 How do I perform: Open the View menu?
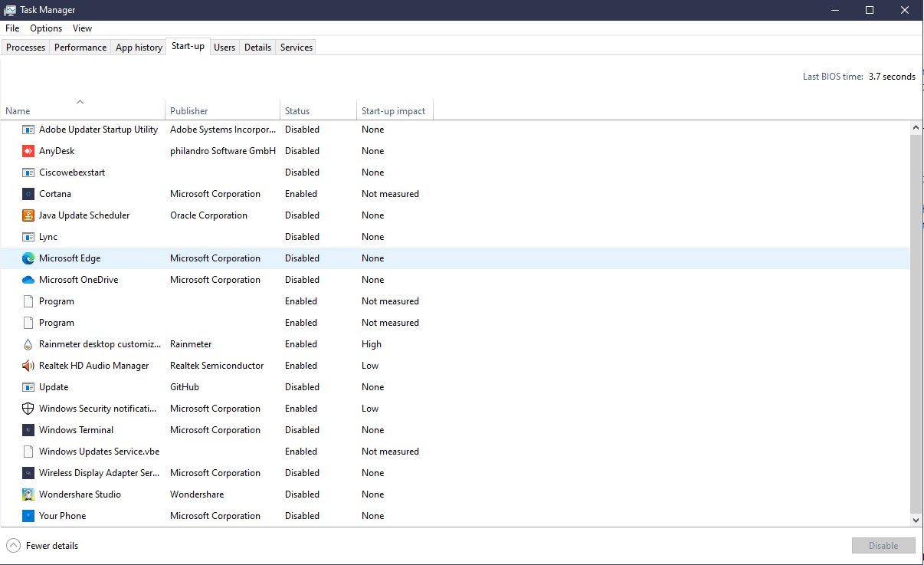click(82, 28)
